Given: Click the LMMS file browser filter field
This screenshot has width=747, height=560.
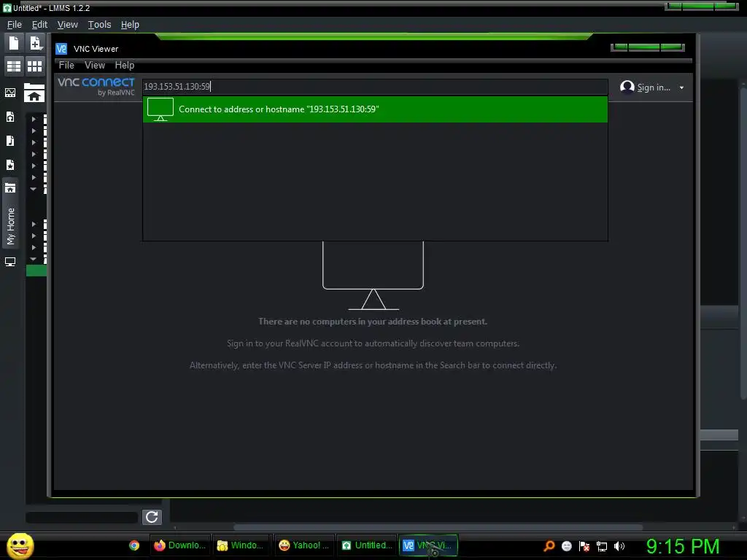Looking at the screenshot, I should (x=82, y=517).
